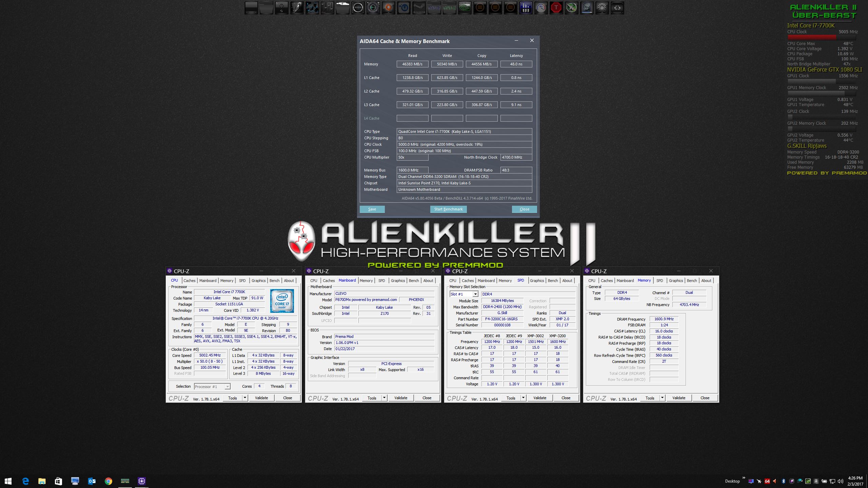Image resolution: width=868 pixels, height=488 pixels.
Task: Click Save in AIDA64 benchmark window
Action: [x=372, y=209]
